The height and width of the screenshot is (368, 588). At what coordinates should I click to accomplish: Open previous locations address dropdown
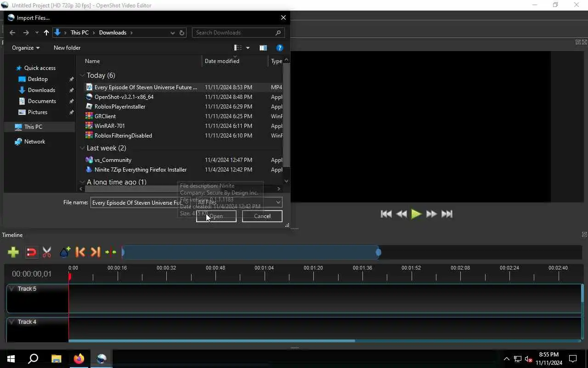tap(172, 33)
